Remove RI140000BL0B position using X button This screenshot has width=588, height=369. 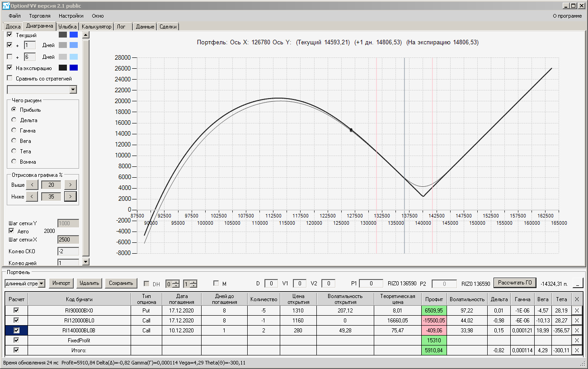pyautogui.click(x=576, y=330)
